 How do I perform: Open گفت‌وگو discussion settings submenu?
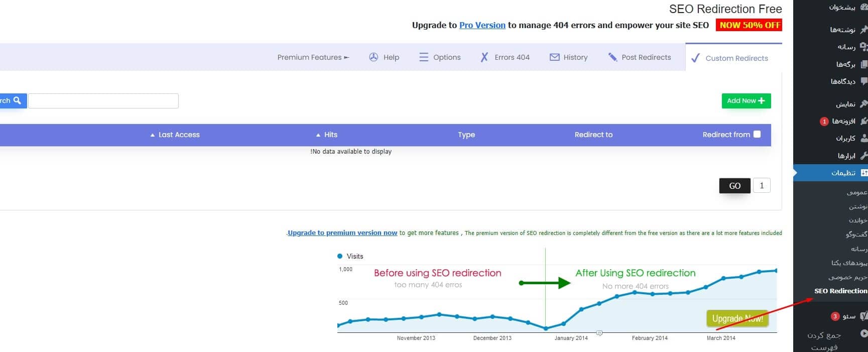[x=856, y=234]
